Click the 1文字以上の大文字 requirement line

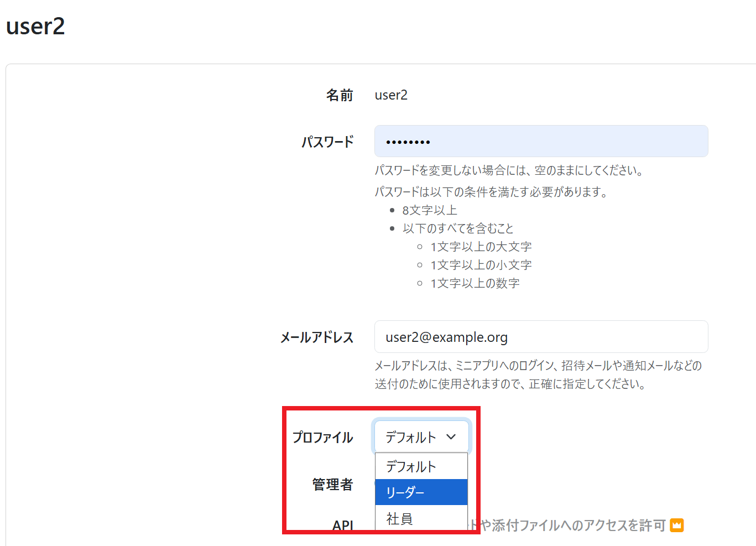pyautogui.click(x=481, y=247)
